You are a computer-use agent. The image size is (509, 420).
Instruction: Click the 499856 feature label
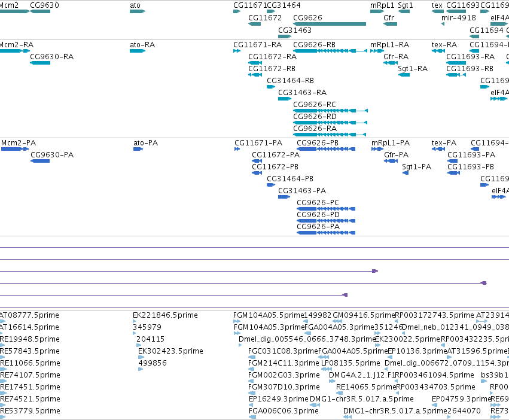coord(153,363)
